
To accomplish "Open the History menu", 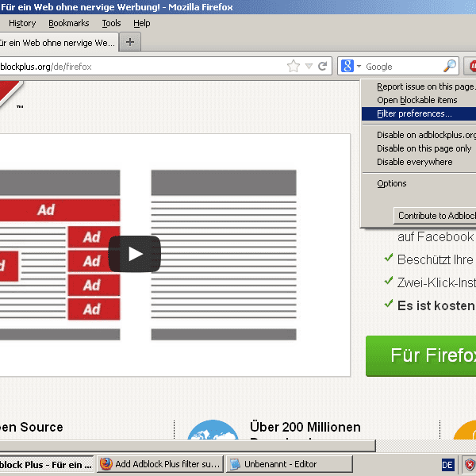I will click(22, 23).
